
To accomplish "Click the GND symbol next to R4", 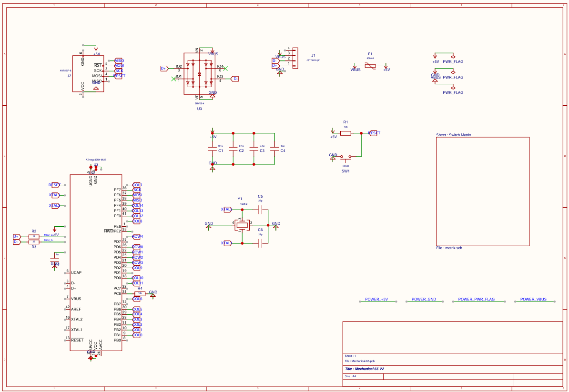I will click(x=153, y=294).
